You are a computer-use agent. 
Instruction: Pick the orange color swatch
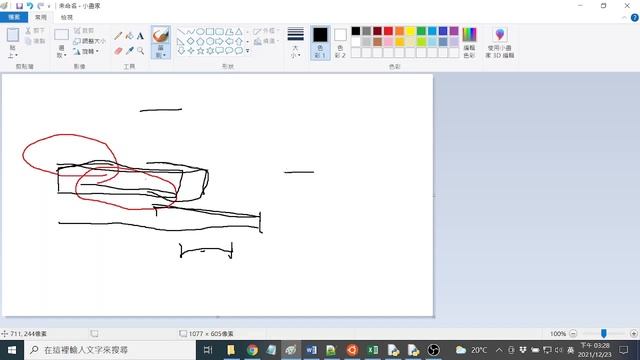coord(399,31)
